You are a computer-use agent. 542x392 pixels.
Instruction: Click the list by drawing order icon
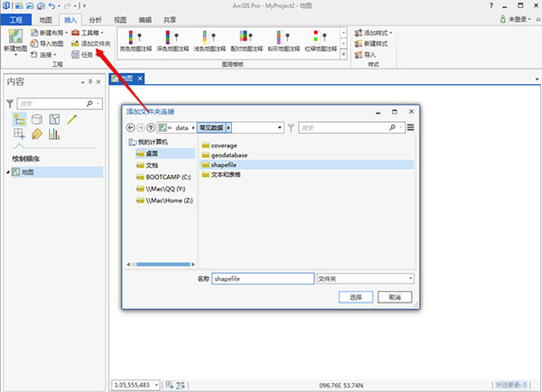(18, 119)
